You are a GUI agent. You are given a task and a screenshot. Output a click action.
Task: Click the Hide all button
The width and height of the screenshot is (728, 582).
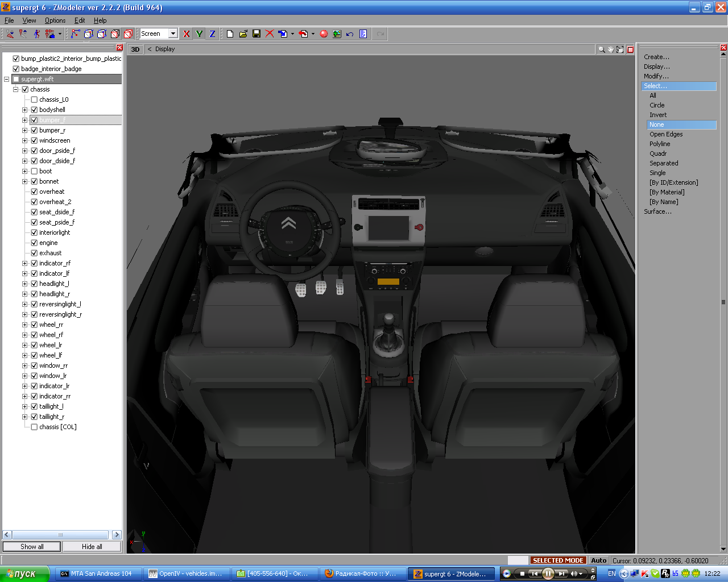pyautogui.click(x=92, y=547)
